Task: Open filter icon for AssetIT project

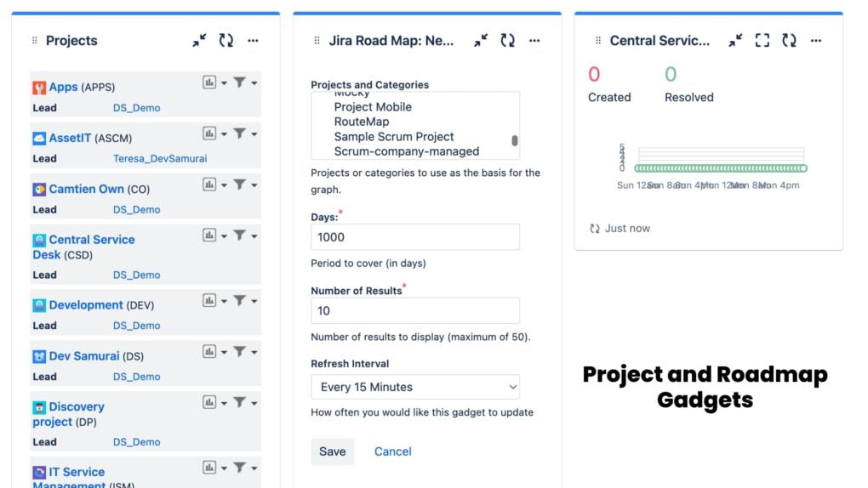Action: (x=239, y=133)
